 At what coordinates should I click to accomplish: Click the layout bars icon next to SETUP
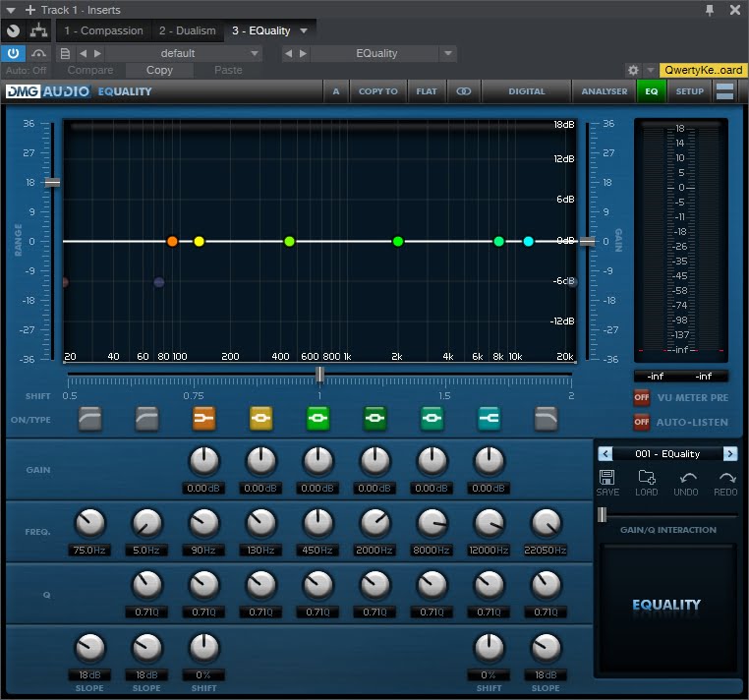point(724,91)
